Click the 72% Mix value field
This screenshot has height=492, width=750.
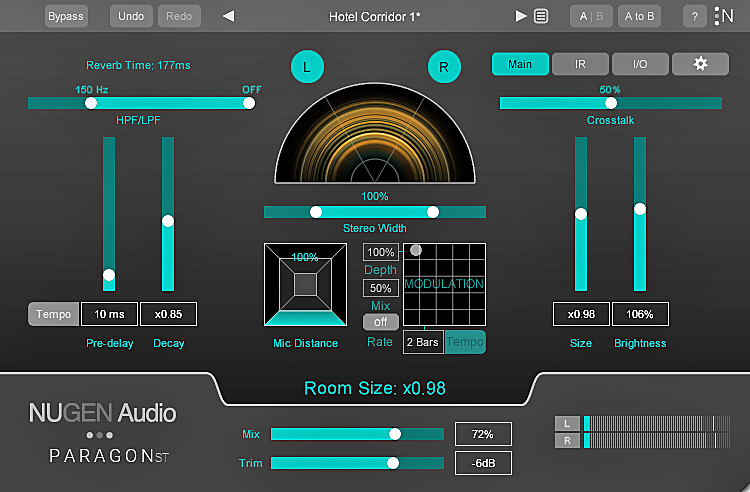click(x=483, y=434)
